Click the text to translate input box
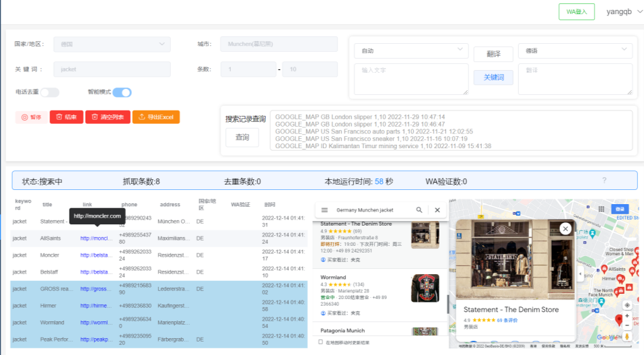Viewport: 644px width, 355px height. click(x=411, y=79)
